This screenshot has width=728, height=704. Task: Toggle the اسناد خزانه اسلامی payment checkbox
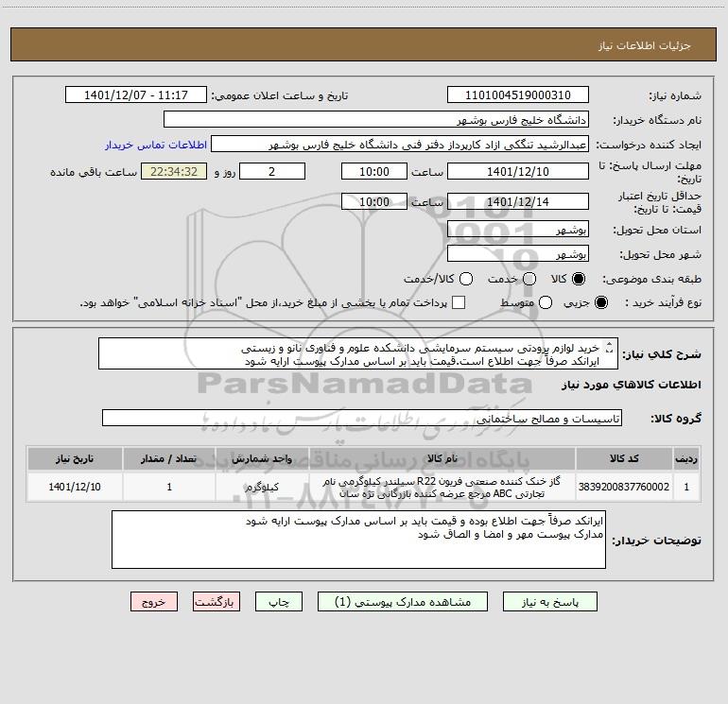click(x=459, y=302)
